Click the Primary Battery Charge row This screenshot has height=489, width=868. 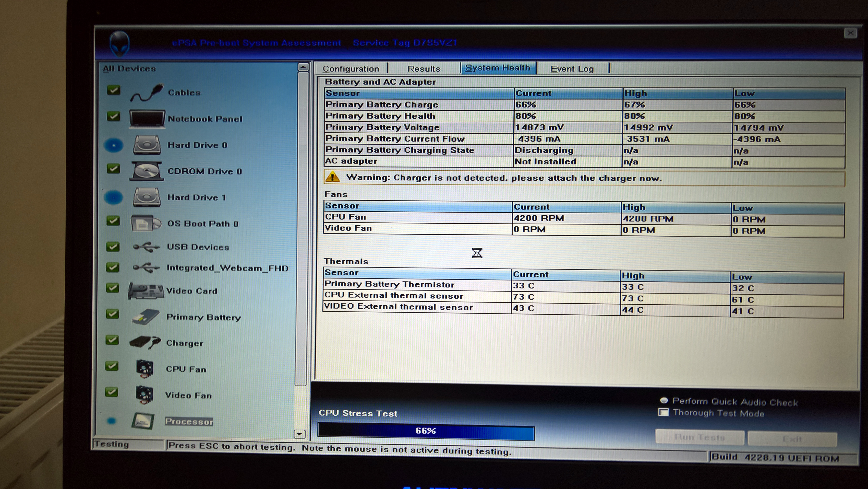coord(585,105)
